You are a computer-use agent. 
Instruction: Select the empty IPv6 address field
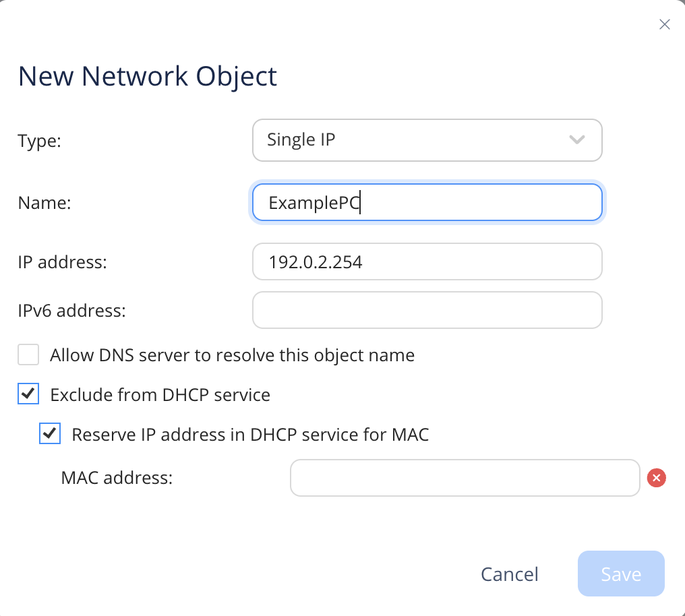[426, 310]
